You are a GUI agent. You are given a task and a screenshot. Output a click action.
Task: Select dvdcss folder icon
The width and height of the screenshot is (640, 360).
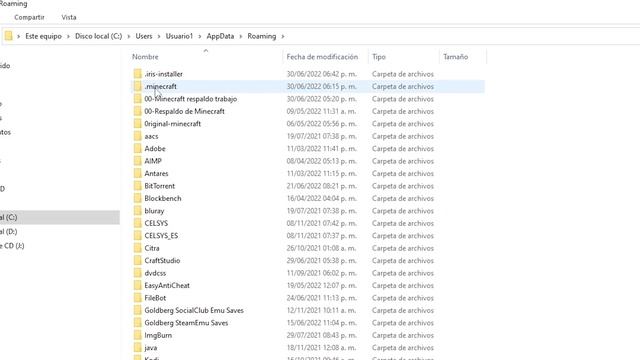138,273
